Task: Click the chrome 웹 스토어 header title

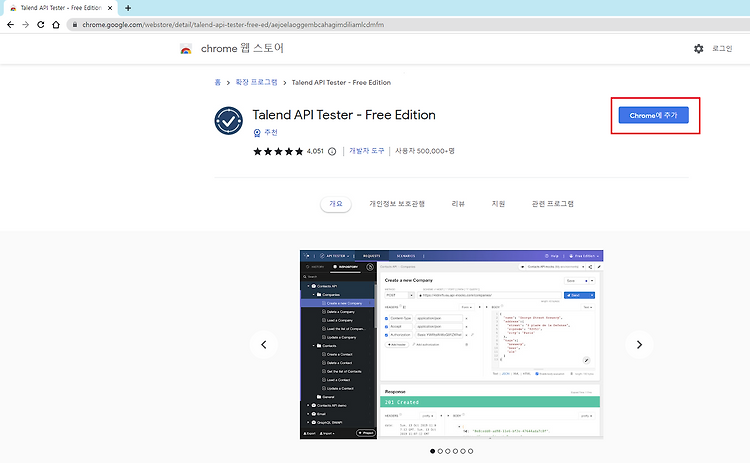Action: tap(242, 48)
